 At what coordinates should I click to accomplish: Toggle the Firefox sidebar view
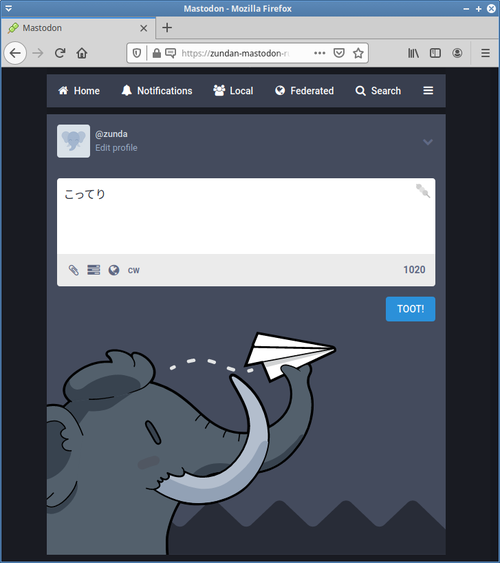[x=435, y=53]
